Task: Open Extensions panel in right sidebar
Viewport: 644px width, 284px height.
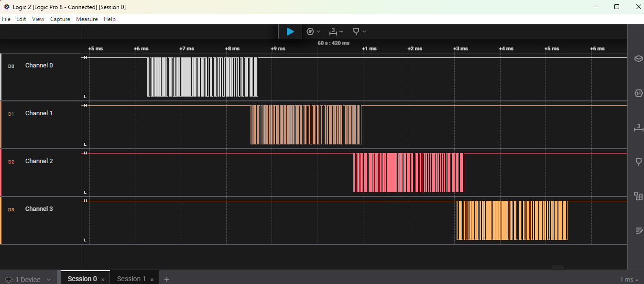Action: click(x=638, y=196)
